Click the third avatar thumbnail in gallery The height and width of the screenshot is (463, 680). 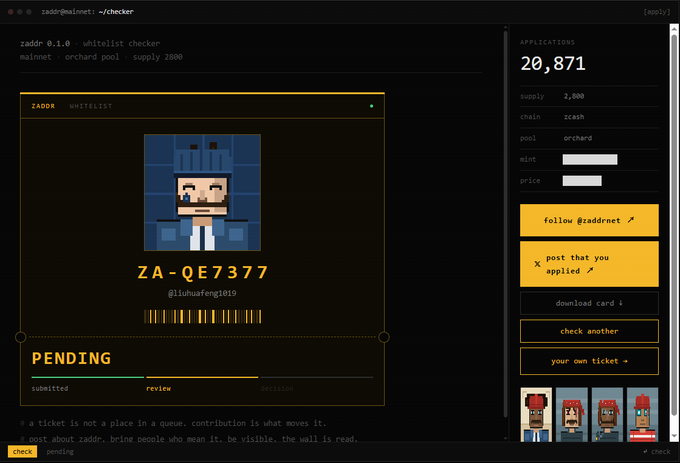click(607, 414)
